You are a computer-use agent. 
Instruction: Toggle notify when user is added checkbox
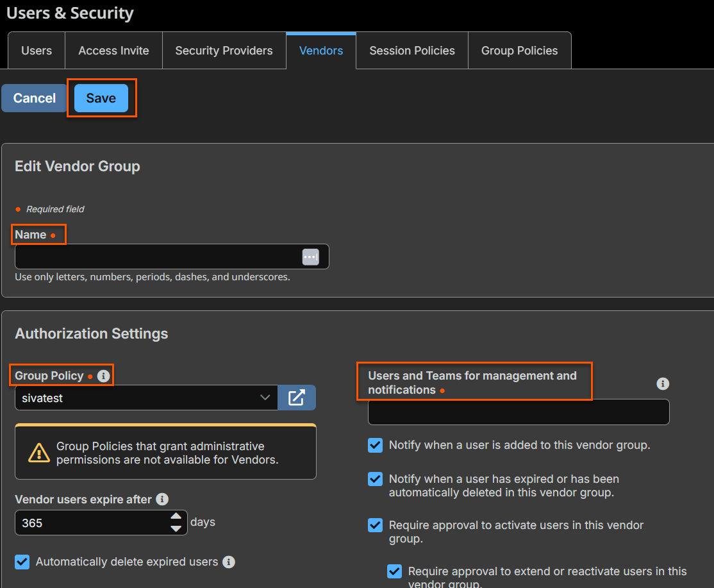tap(375, 445)
